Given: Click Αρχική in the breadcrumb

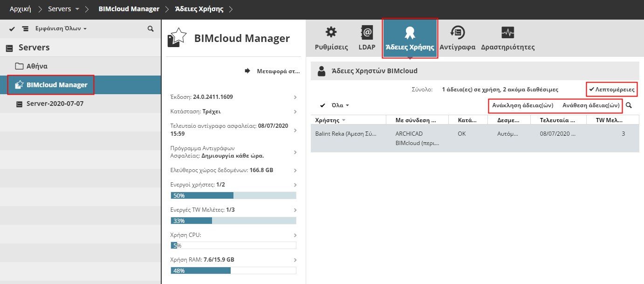Looking at the screenshot, I should tap(20, 9).
